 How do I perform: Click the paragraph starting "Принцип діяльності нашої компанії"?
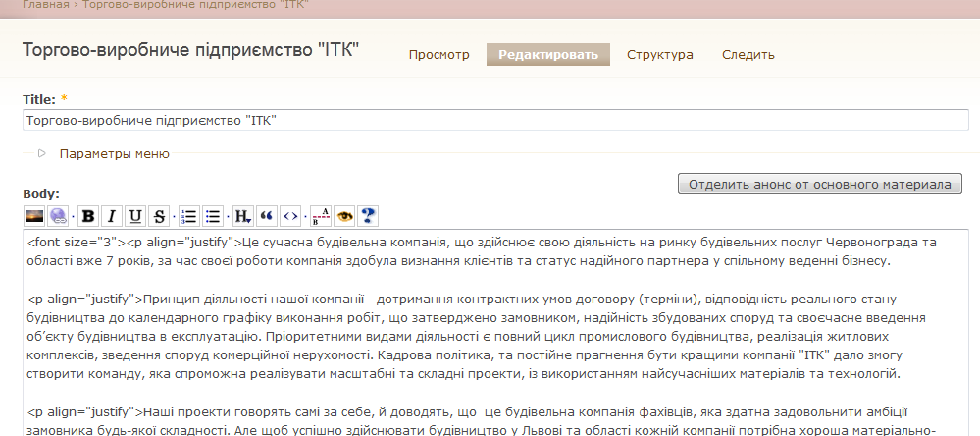[476, 337]
